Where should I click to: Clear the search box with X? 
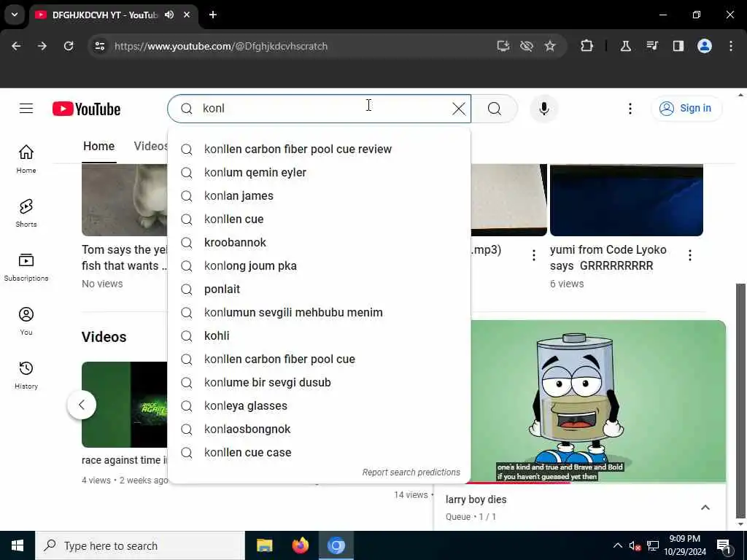coord(459,109)
